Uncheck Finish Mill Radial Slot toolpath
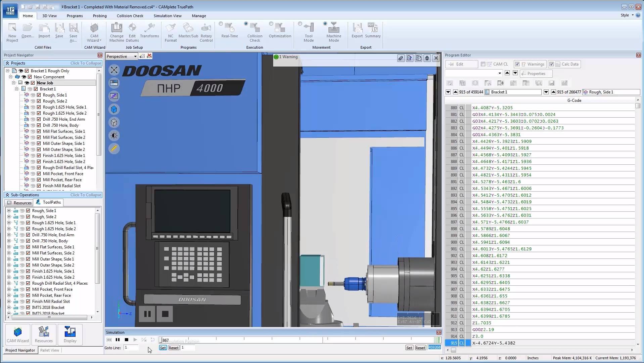Viewport: 644px width, 363px height. click(28, 301)
